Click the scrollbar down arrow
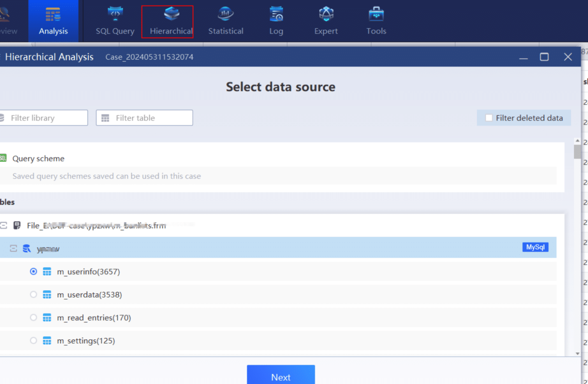The height and width of the screenshot is (384, 588). coord(577,353)
